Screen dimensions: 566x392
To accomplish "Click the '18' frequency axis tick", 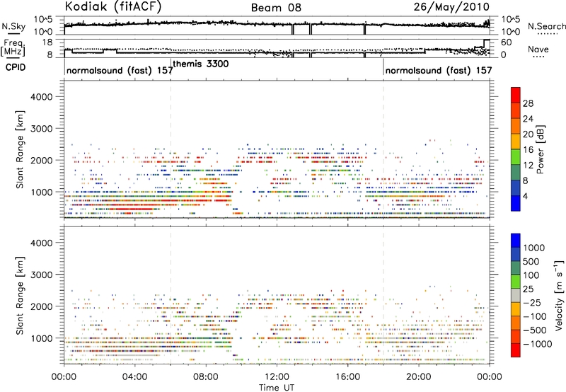I will click(x=47, y=42).
